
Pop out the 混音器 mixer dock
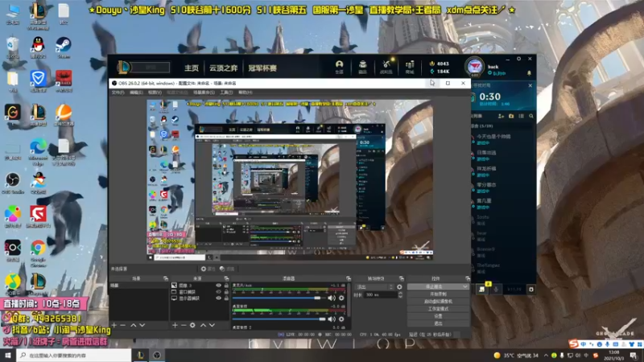click(349, 278)
